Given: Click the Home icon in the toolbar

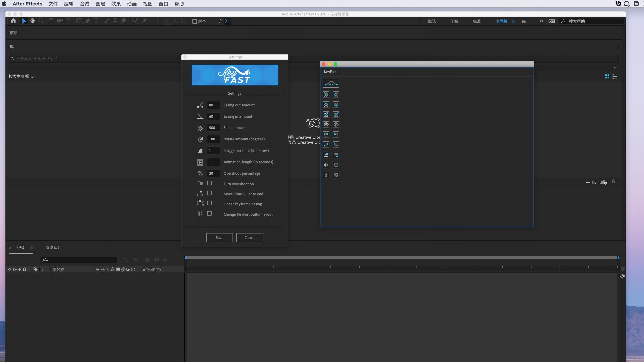Looking at the screenshot, I should (x=13, y=21).
